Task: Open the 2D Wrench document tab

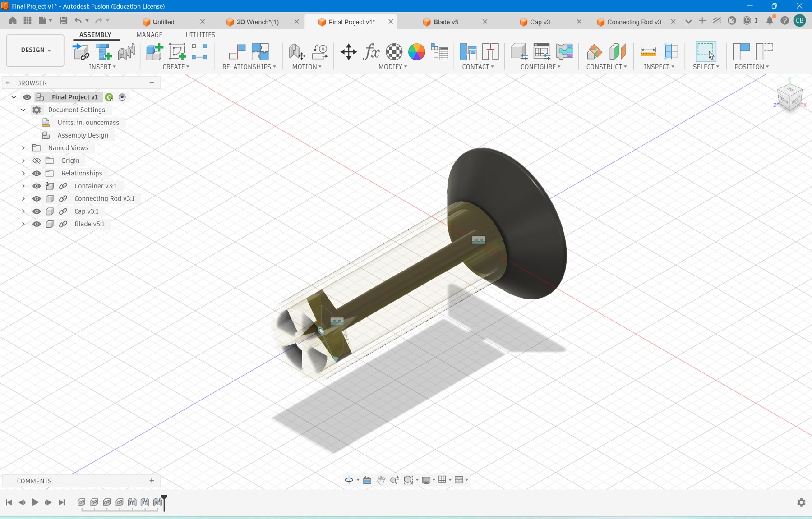Action: pyautogui.click(x=258, y=22)
